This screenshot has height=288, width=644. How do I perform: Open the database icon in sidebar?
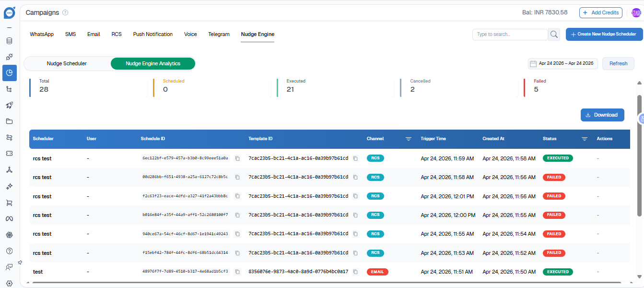tap(9, 41)
